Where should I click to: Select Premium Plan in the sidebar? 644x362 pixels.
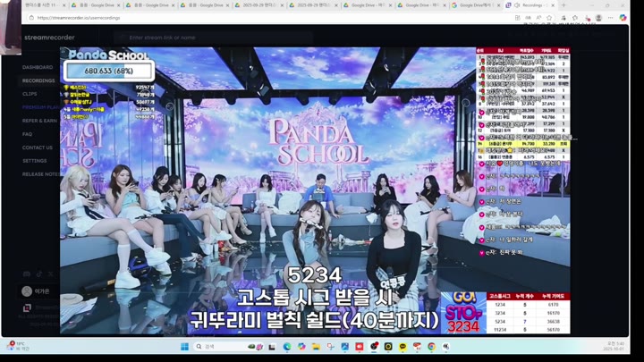coord(40,107)
